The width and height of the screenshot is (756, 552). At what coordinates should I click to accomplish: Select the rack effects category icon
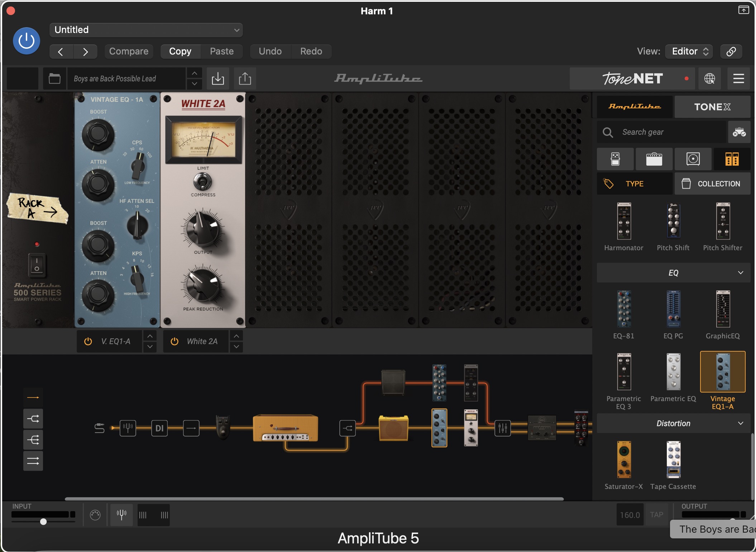(732, 159)
